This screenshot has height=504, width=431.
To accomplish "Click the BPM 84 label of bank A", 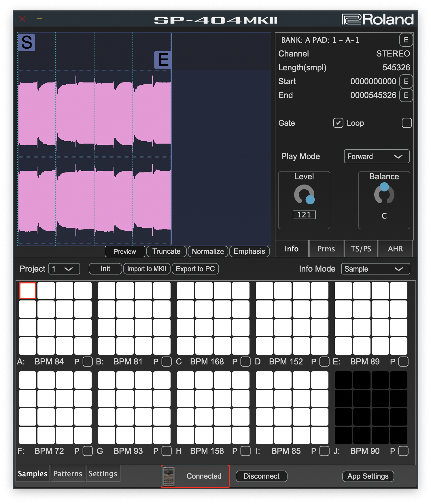I will point(49,362).
